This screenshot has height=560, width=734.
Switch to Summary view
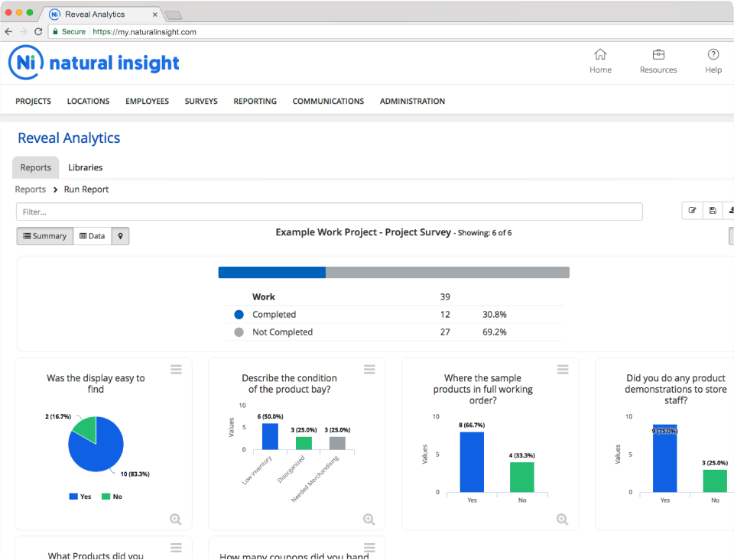click(x=45, y=236)
